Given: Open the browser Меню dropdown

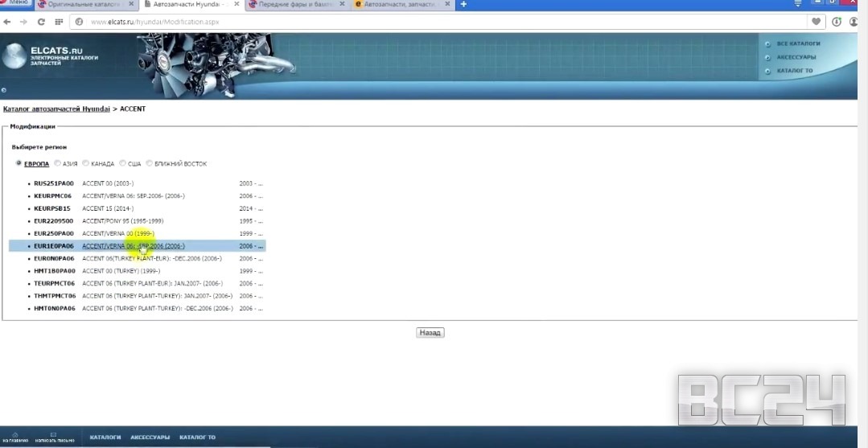Looking at the screenshot, I should tap(16, 3).
